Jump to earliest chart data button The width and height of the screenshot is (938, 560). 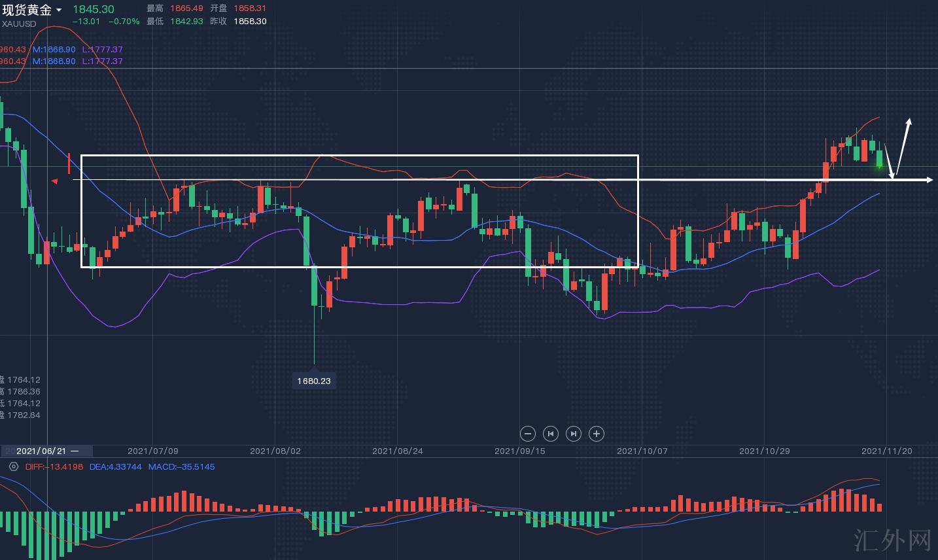(551, 434)
